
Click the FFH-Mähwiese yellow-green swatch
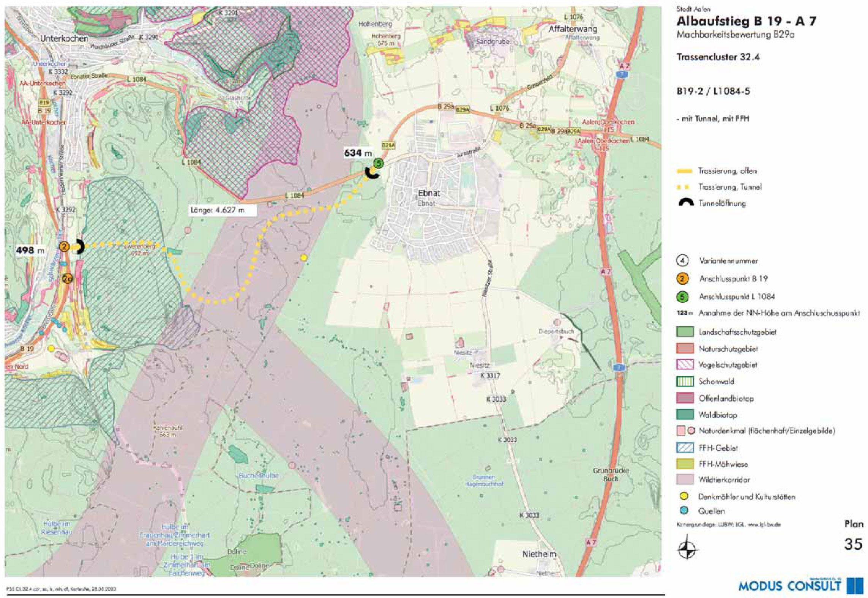click(685, 464)
